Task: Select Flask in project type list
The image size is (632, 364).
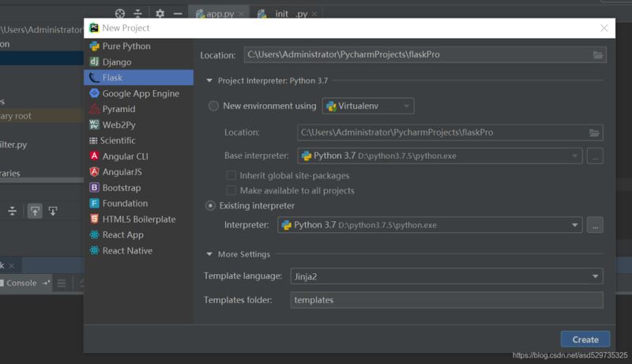Action: [138, 77]
